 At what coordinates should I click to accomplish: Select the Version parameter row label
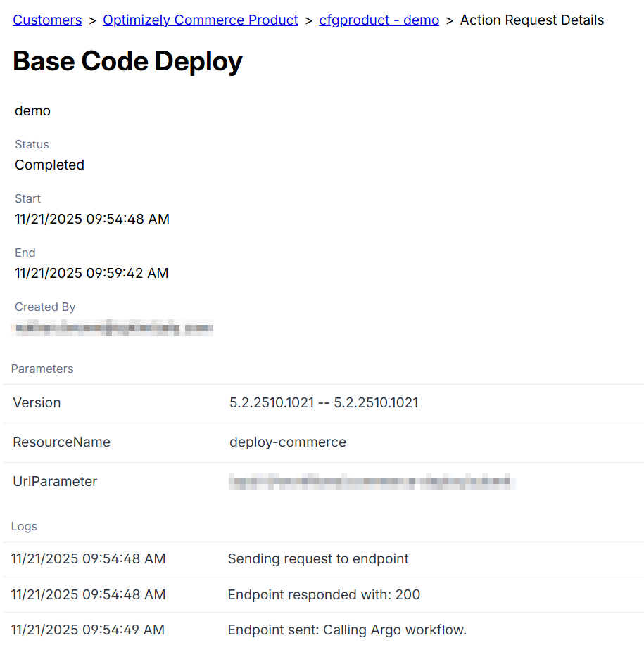[x=37, y=403]
